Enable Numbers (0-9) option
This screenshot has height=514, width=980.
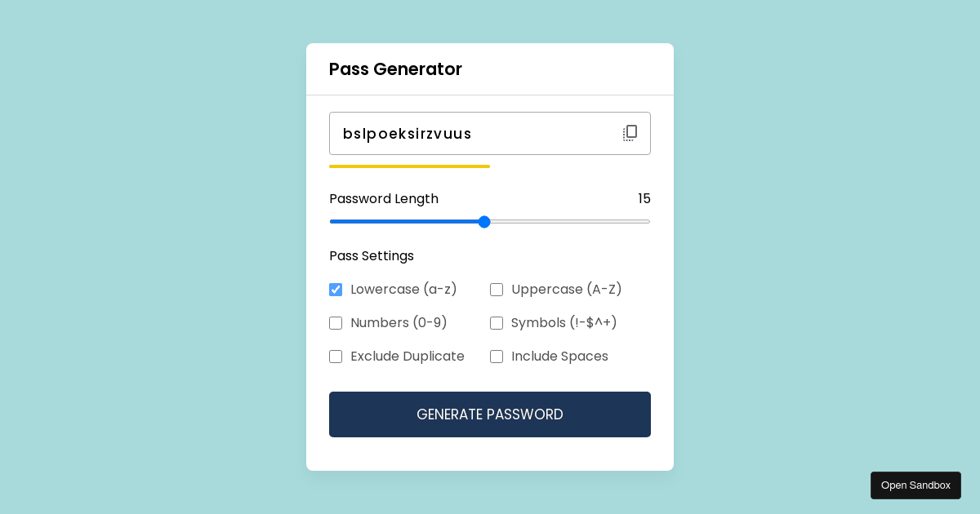coord(336,323)
